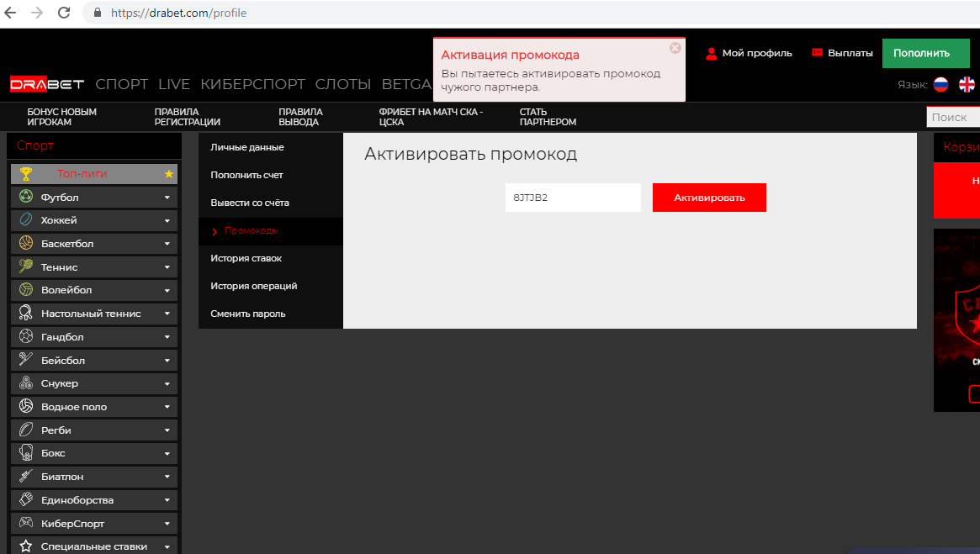Open the СЛОТЫ section in navigation
The image size is (980, 554).
coord(342,84)
